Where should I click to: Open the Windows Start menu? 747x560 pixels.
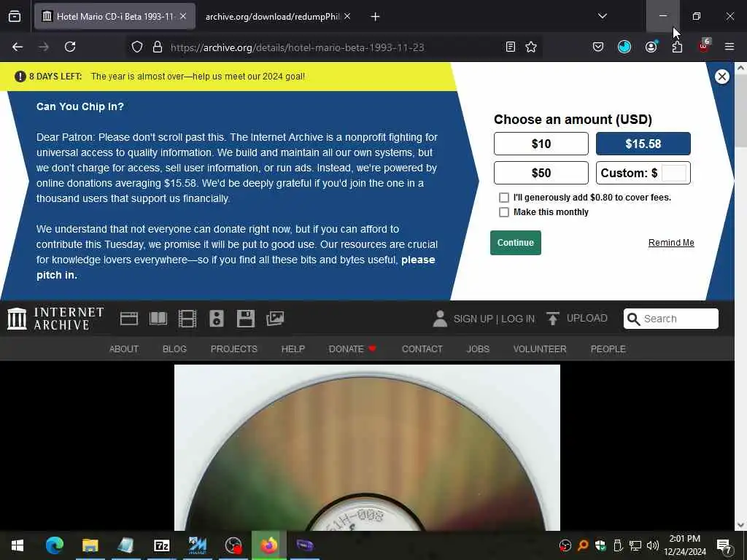[x=18, y=545]
